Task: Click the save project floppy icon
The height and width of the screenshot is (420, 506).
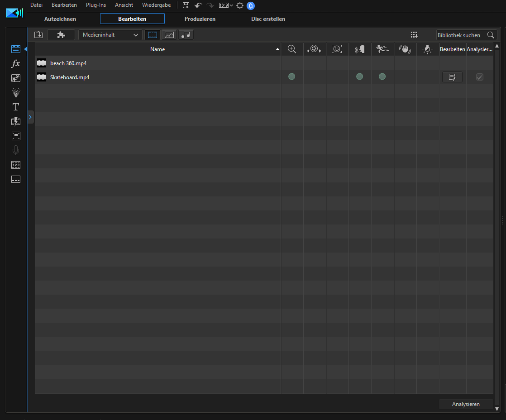Action: (186, 5)
